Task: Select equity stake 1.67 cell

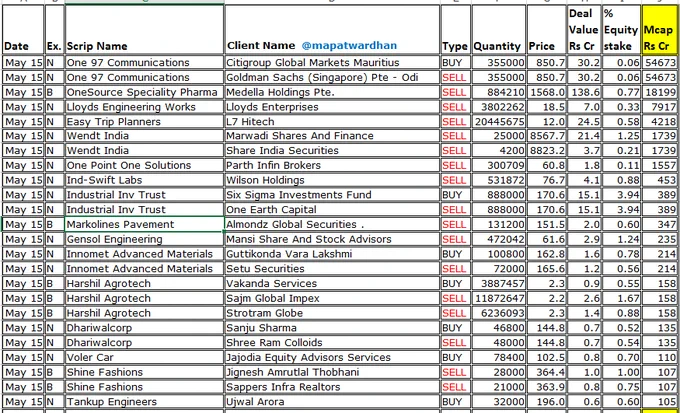Action: pos(621,298)
